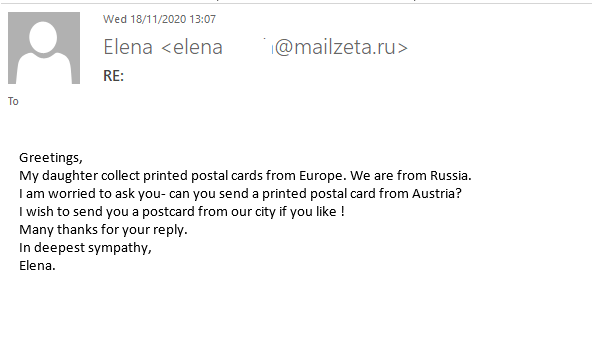Click the exclamation mark after you like

click(x=342, y=212)
